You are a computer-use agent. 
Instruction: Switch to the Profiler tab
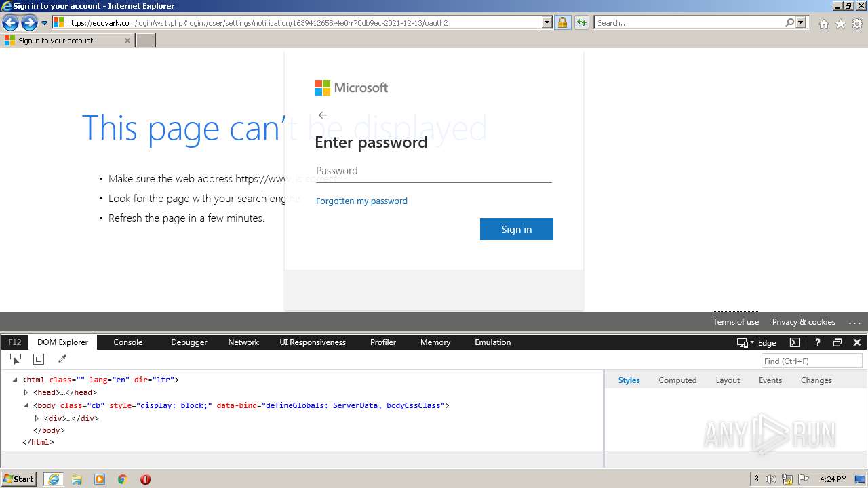click(x=383, y=342)
